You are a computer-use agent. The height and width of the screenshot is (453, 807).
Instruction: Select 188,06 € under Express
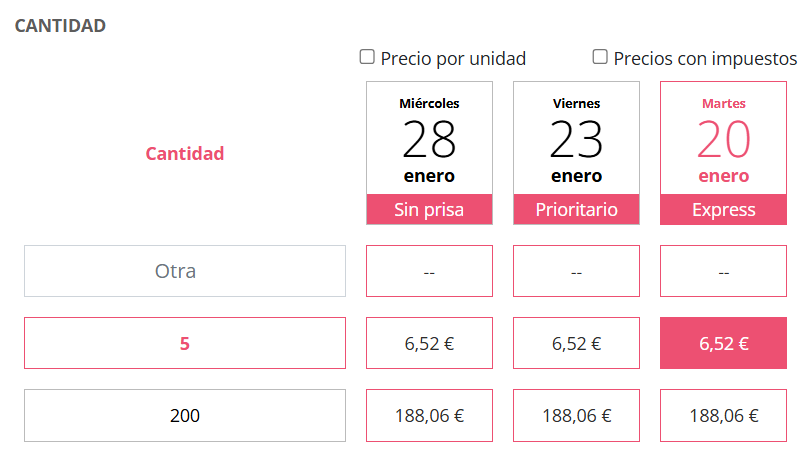click(x=723, y=415)
